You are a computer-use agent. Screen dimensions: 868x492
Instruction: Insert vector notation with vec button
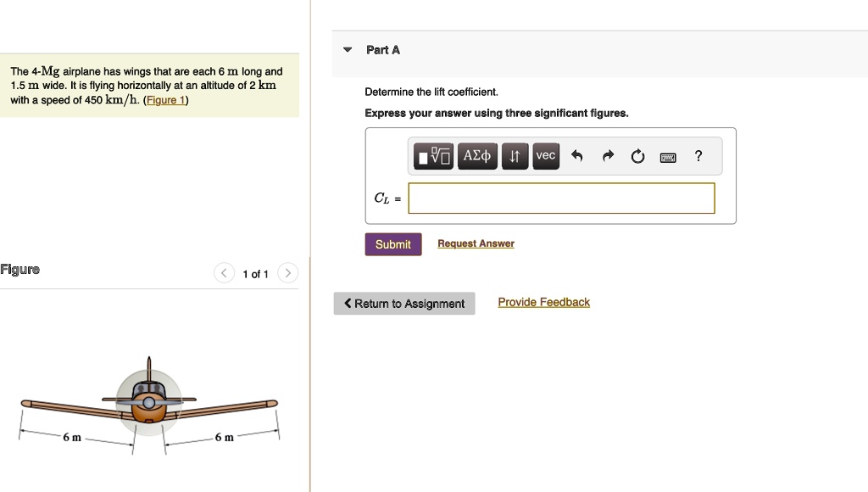545,156
